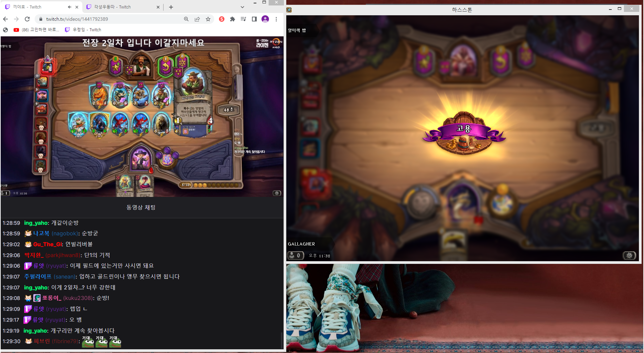Mute the audio icon on the 끼야호 tab
This screenshot has width=644, height=353.
[69, 7]
